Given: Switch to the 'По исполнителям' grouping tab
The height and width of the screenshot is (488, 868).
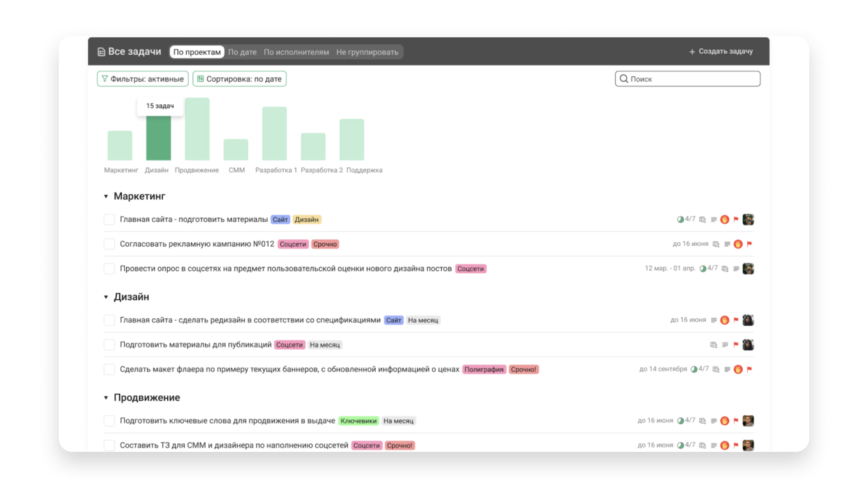Looking at the screenshot, I should [296, 52].
